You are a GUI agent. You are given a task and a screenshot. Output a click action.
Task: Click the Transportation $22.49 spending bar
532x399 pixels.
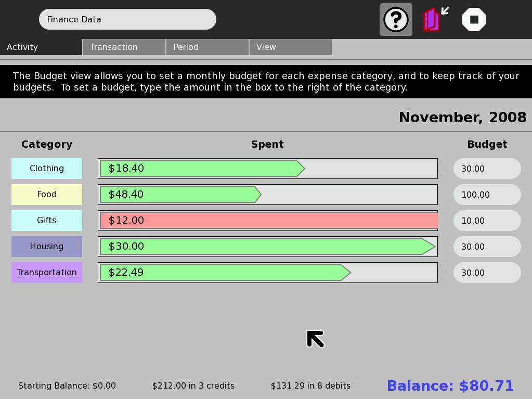click(225, 273)
